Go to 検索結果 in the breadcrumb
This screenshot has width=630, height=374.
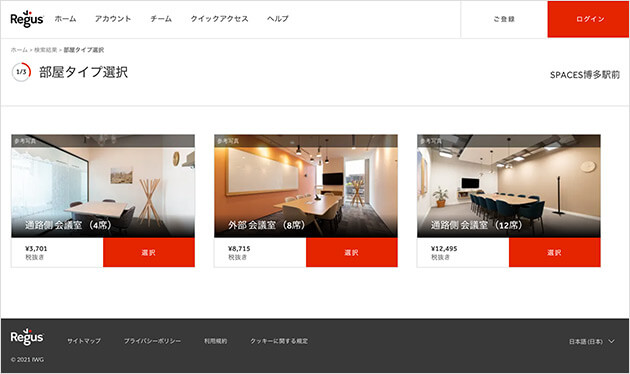(x=45, y=50)
